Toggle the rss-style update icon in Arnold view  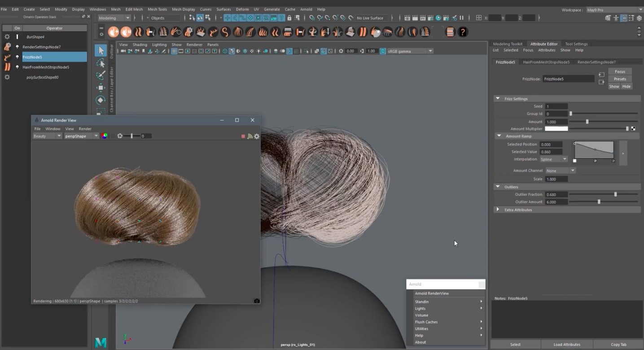[x=250, y=136]
